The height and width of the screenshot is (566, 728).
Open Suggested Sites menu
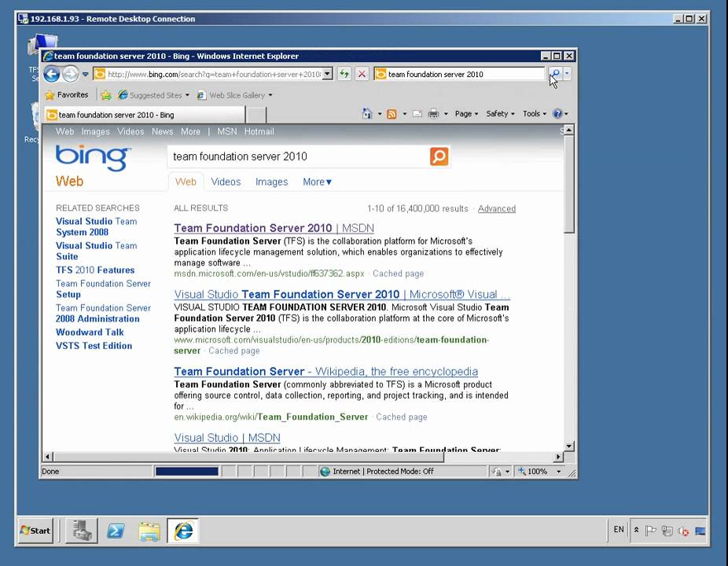[153, 95]
